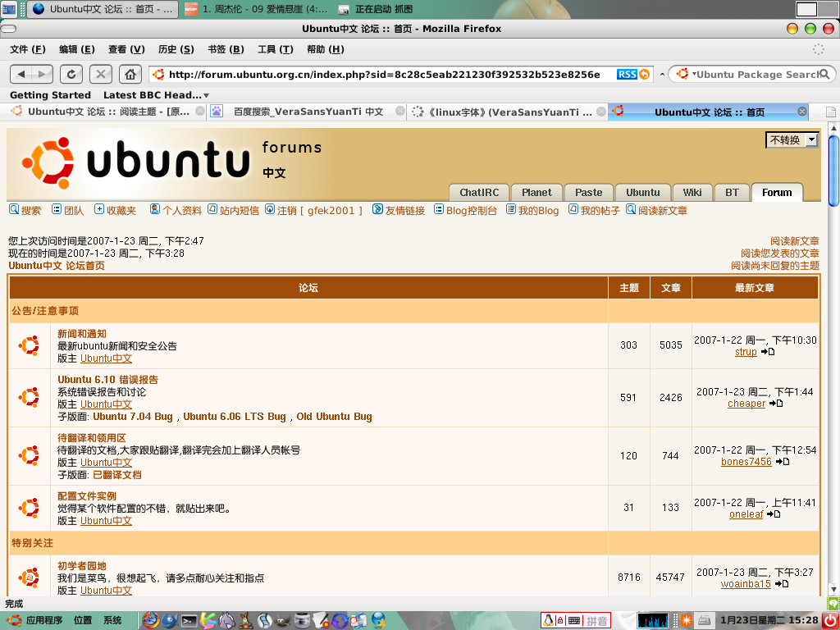Open the 历史 (S) menu
Viewport: 840px width, 630px height.
(176, 49)
